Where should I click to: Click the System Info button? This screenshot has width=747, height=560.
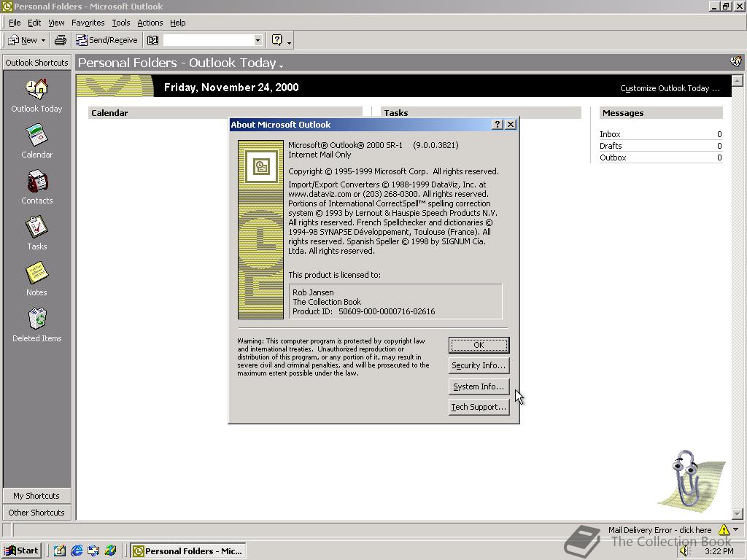tap(479, 386)
